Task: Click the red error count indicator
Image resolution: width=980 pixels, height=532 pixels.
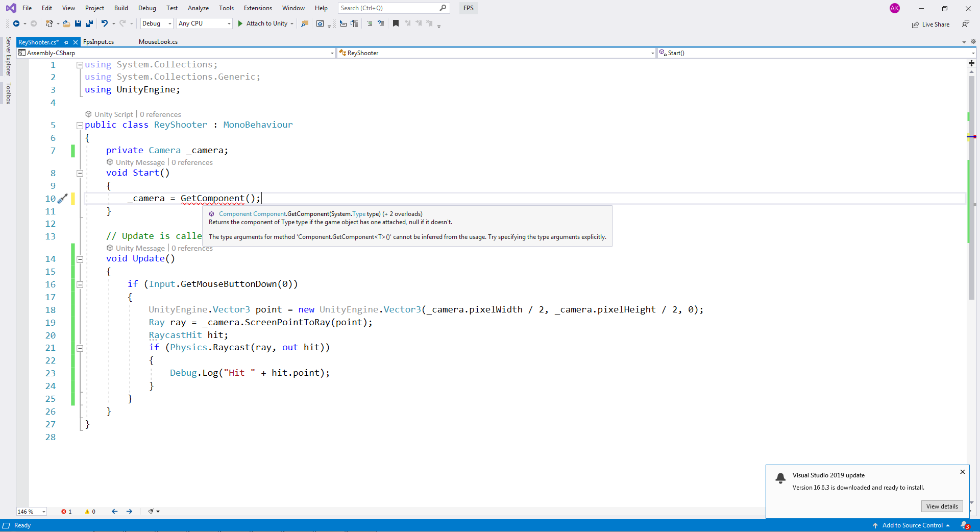Action: point(66,512)
